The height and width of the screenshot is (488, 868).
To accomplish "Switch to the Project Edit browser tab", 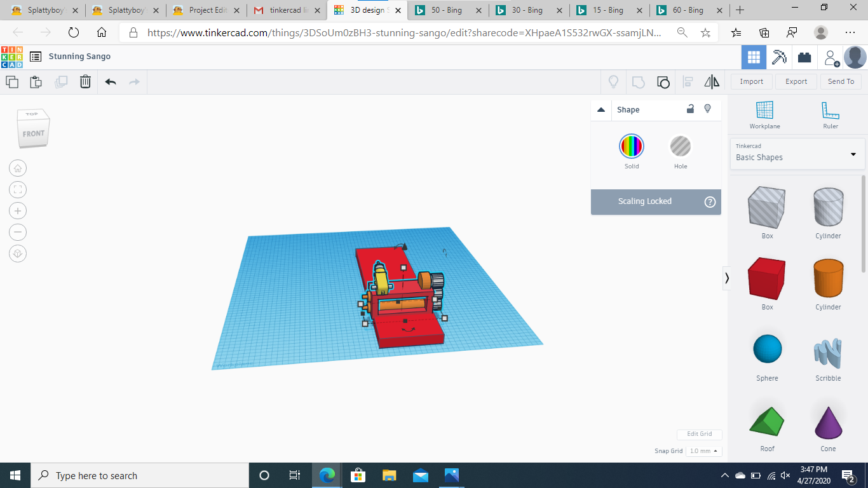I will click(x=206, y=10).
